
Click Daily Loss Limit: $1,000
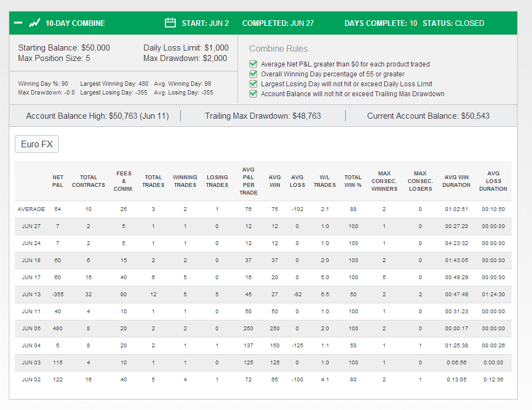(x=186, y=47)
